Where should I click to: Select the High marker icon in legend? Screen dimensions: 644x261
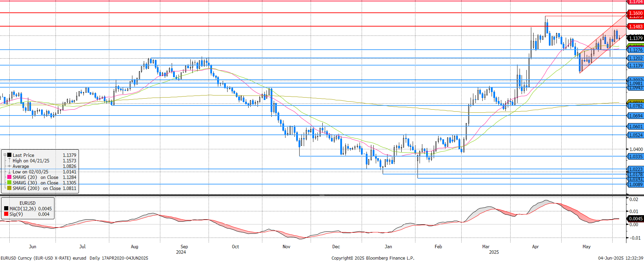(x=9, y=161)
